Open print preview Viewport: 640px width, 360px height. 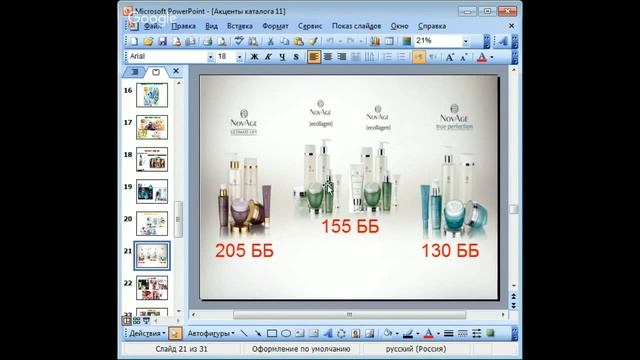click(x=222, y=41)
